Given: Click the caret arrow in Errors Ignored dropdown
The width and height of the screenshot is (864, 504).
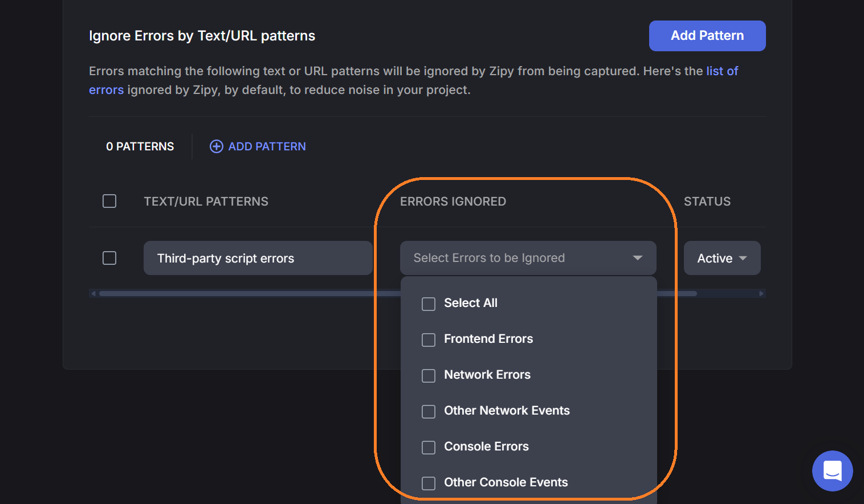Looking at the screenshot, I should click(637, 258).
